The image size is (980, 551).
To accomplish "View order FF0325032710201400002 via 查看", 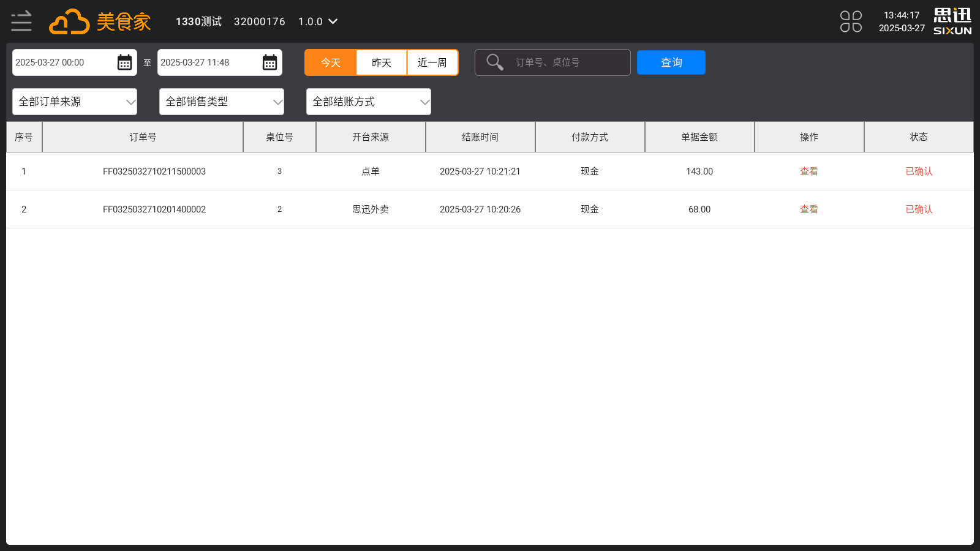I will (x=809, y=209).
